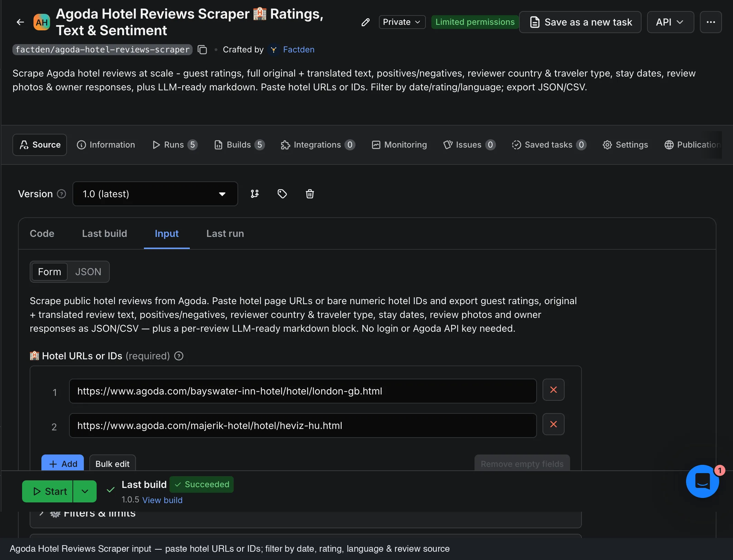The image size is (733, 560).
Task: Select the Input sub-tab
Action: tap(167, 234)
